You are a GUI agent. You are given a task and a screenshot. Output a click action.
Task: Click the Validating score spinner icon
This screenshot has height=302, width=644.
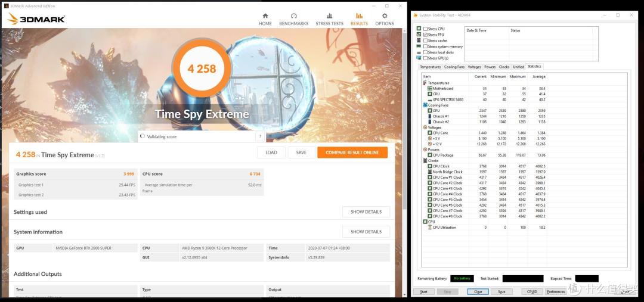pyautogui.click(x=142, y=136)
